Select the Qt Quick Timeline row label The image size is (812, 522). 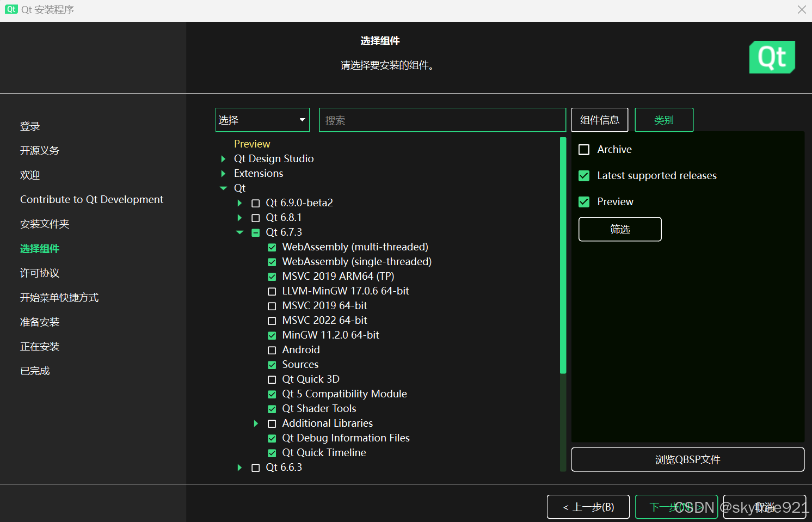pyautogui.click(x=324, y=453)
